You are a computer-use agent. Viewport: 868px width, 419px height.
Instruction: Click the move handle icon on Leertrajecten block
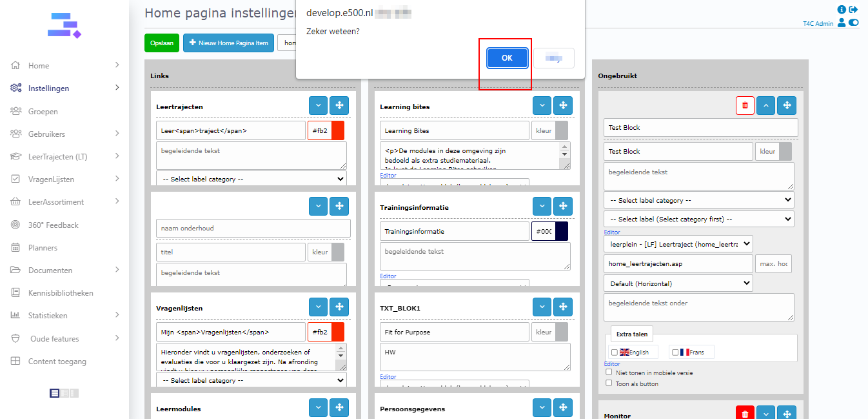(339, 106)
